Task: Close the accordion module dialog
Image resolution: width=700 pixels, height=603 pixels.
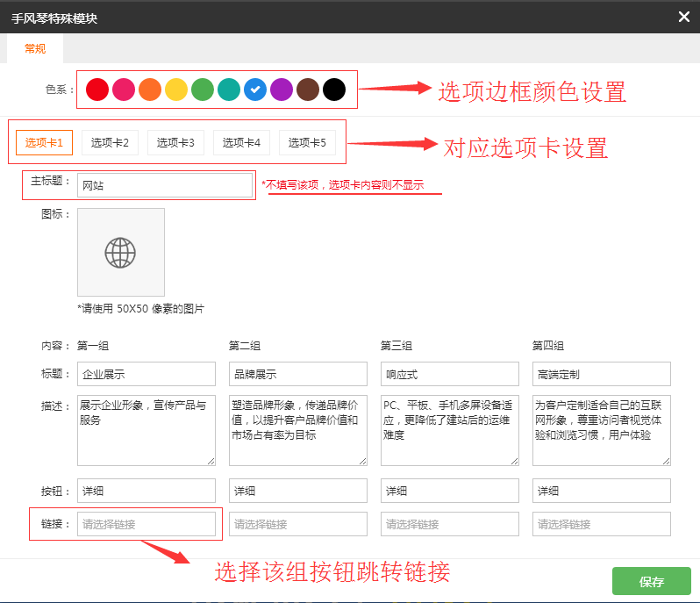Action: tap(684, 17)
